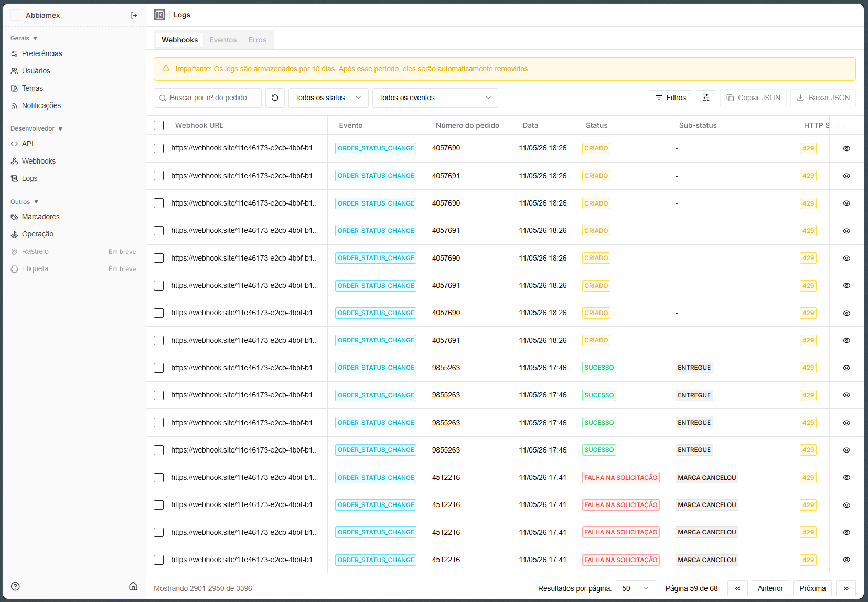Open Operação in the sidebar

pyautogui.click(x=38, y=234)
